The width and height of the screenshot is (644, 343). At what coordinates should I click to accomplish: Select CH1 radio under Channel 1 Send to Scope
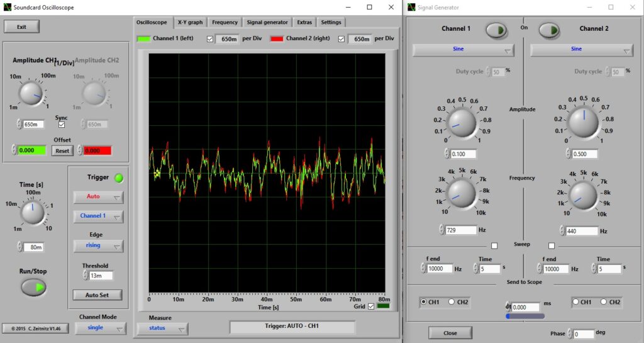pyautogui.click(x=423, y=301)
